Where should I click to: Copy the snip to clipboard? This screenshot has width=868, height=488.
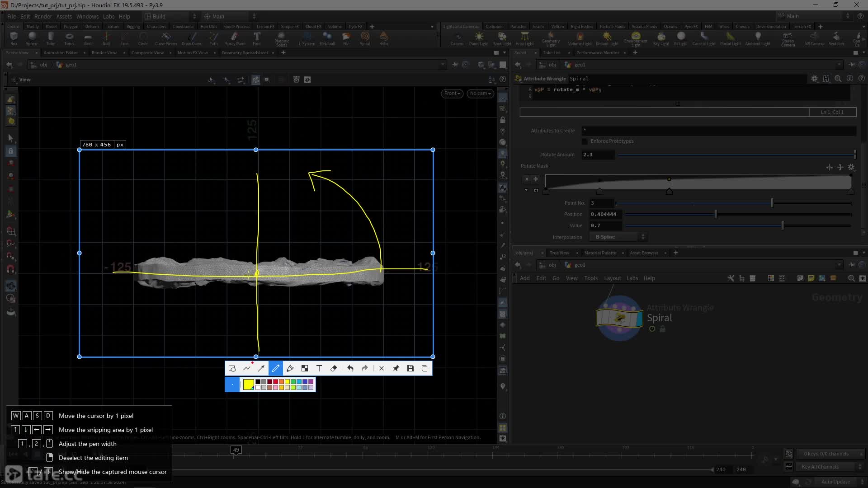[425, 368]
